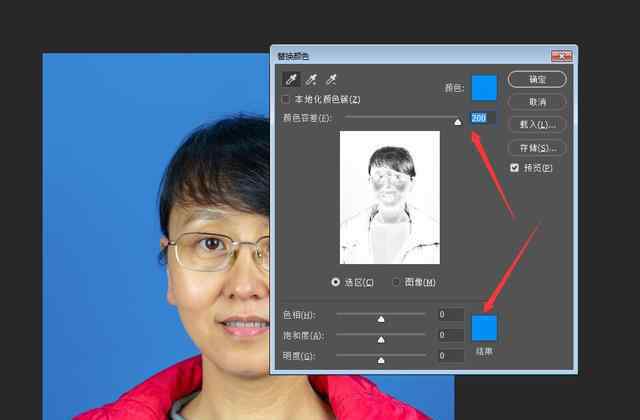Enable the 本地化颜色簇 checkbox
The width and height of the screenshot is (640, 420).
[x=287, y=100]
